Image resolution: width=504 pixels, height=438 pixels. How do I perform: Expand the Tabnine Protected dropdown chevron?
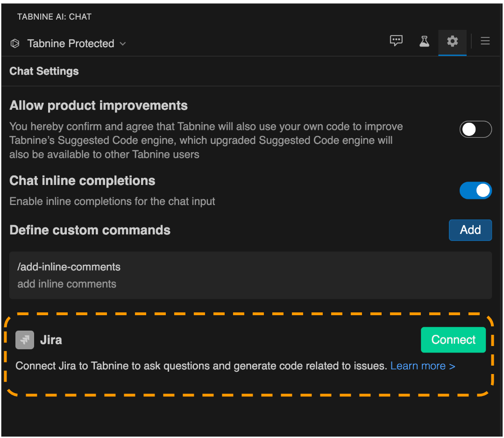coord(123,44)
